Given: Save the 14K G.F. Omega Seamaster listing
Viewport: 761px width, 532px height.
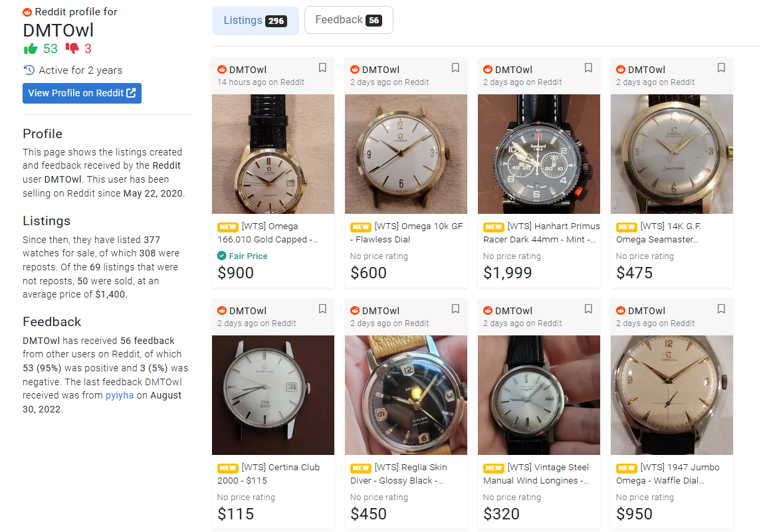Looking at the screenshot, I should (x=721, y=68).
